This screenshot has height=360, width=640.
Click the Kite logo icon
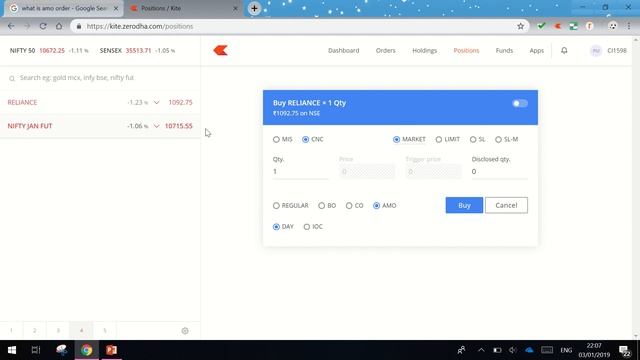coord(220,51)
